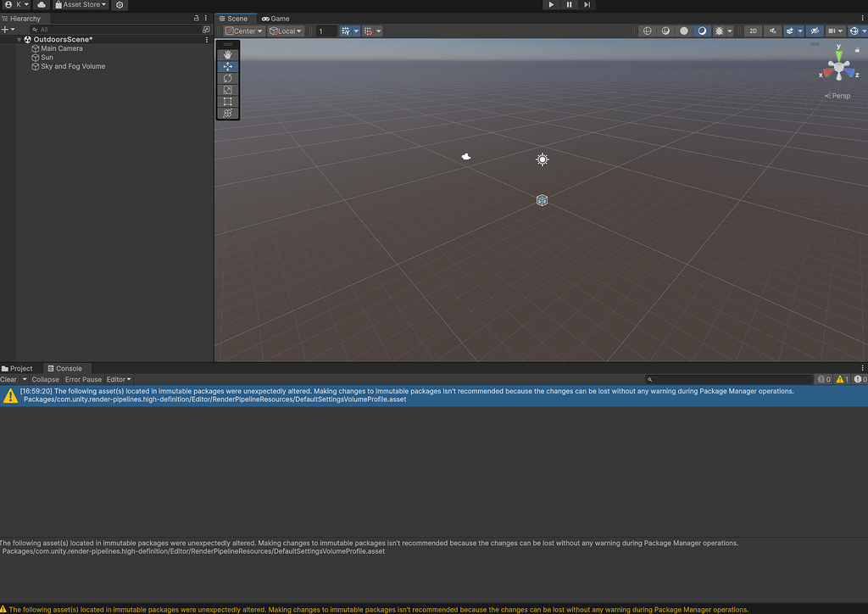Click the Sun light gizmo in Scene view
Screen dimensions: 868x614
click(542, 159)
